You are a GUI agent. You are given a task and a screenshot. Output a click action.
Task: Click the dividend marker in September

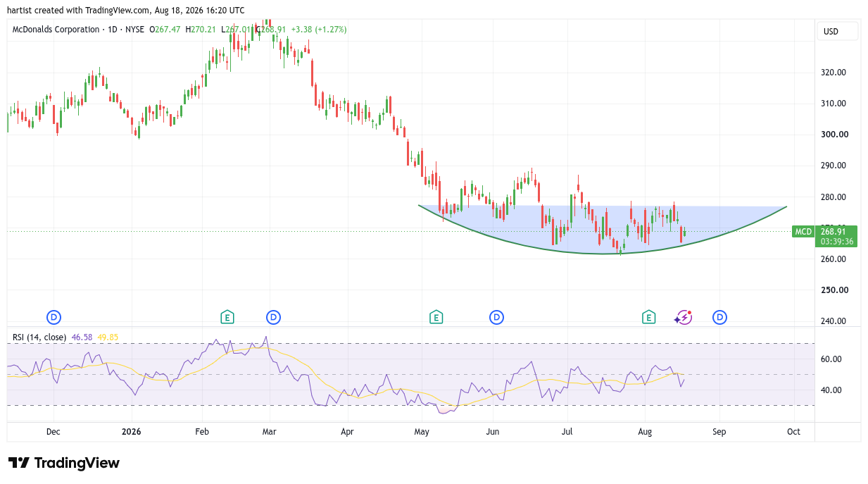[719, 317]
